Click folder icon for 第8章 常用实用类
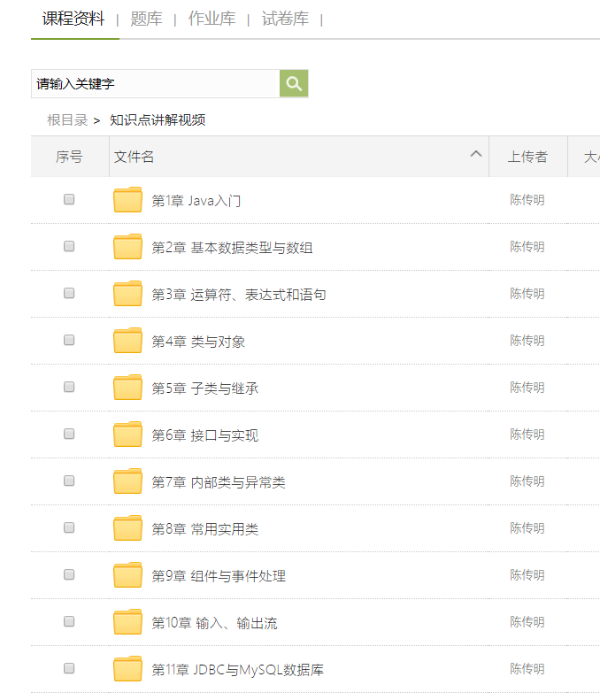 click(x=127, y=529)
